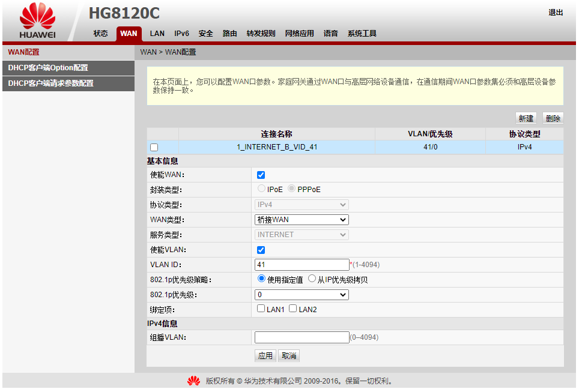The width and height of the screenshot is (582, 392).
Task: Open the 语音 tab
Action: pyautogui.click(x=331, y=34)
